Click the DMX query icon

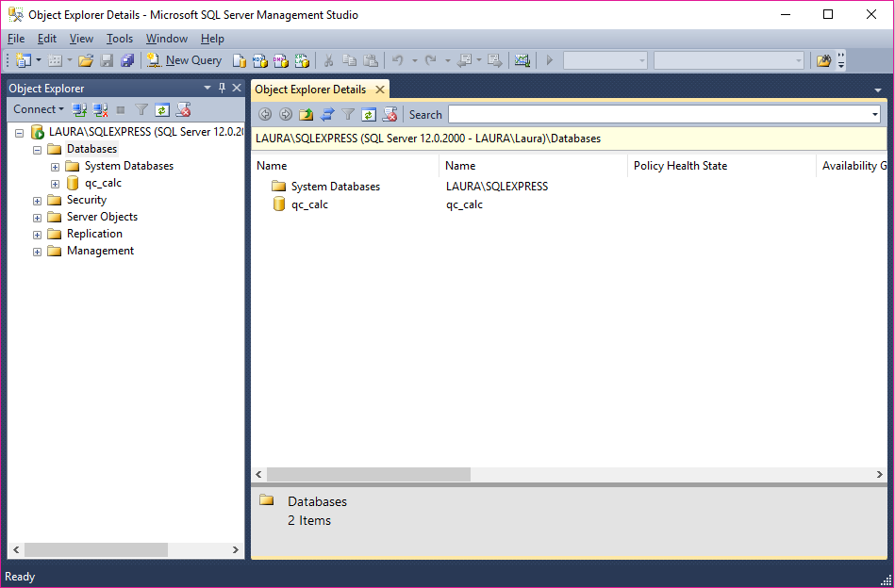coord(281,60)
